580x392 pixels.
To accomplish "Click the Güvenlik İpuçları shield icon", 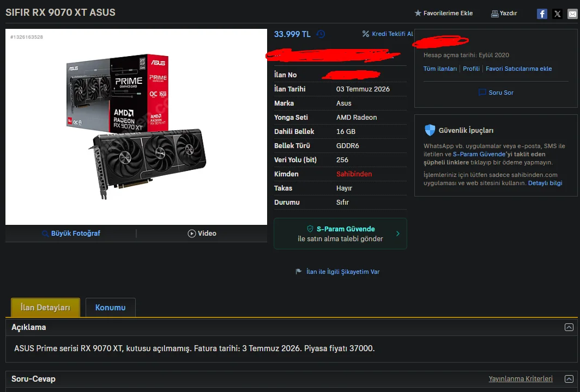I will point(430,130).
